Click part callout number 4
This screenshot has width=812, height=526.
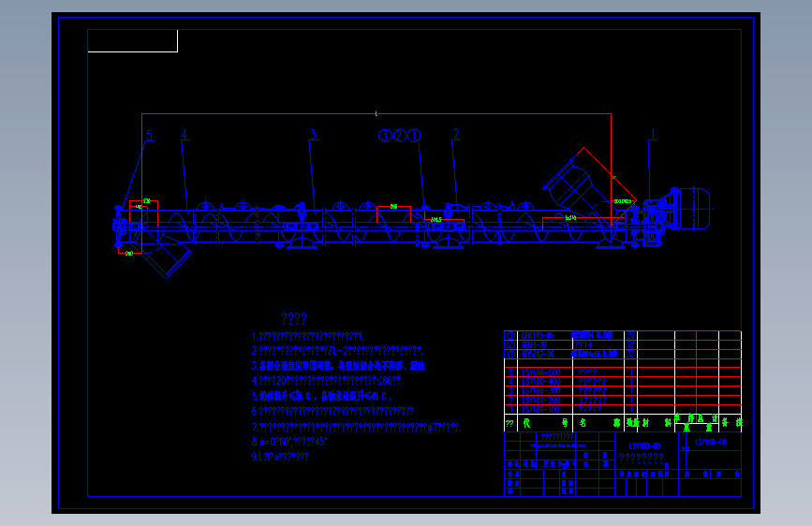(184, 135)
